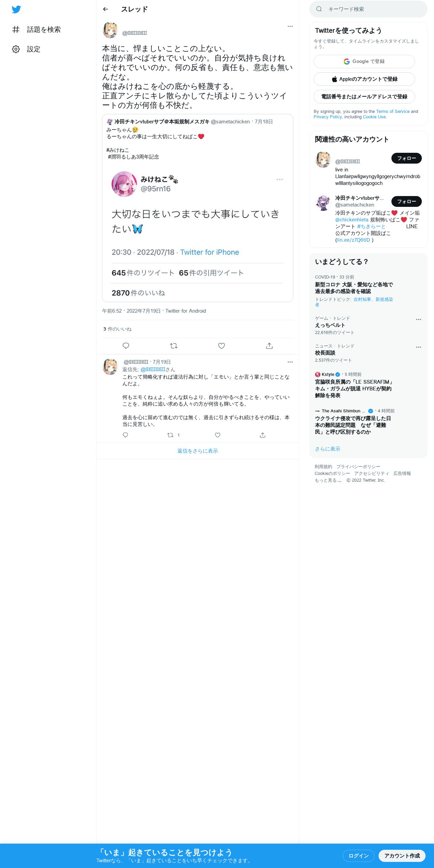This screenshot has width=434, height=868.
Task: Open more options on reply tweet
Action: pyautogui.click(x=290, y=362)
